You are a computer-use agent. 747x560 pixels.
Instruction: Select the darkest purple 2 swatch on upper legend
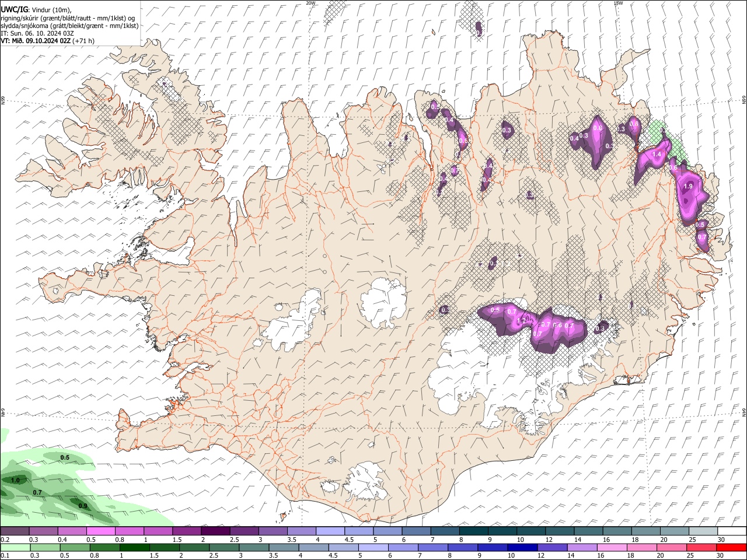tap(215, 531)
